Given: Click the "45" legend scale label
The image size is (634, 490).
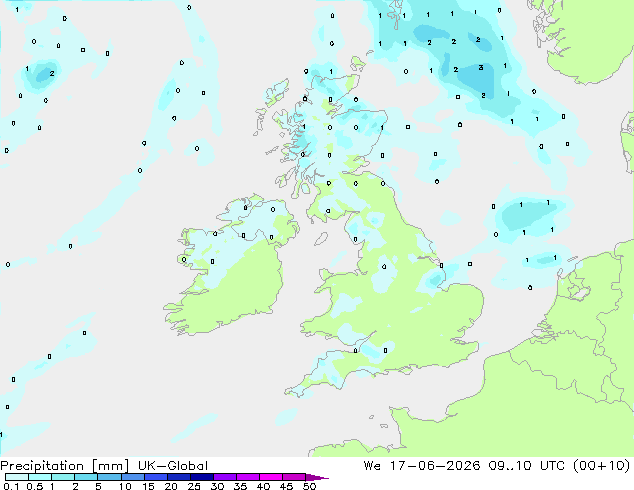Looking at the screenshot, I should [286, 486].
